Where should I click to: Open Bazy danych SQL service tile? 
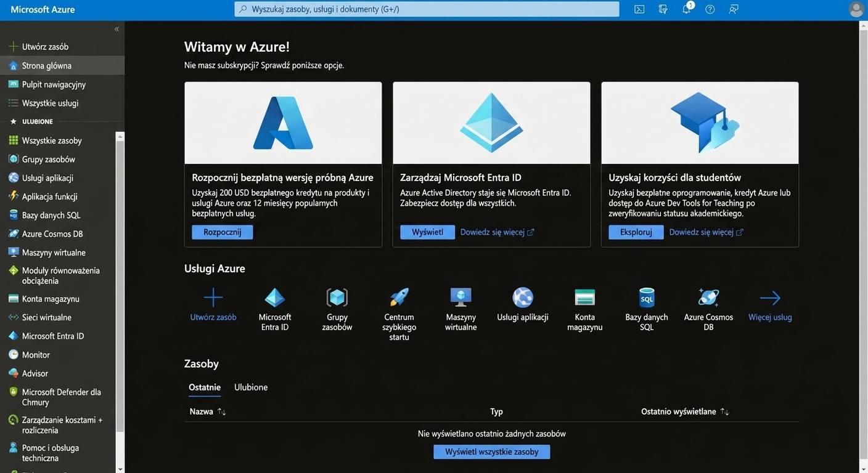(x=647, y=309)
